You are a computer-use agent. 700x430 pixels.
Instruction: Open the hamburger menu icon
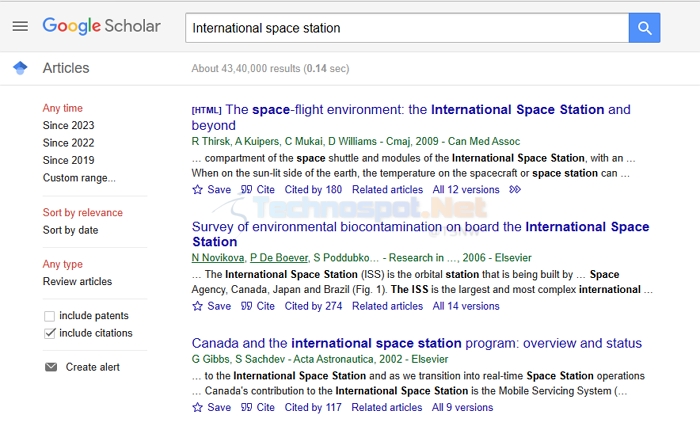[x=20, y=26]
